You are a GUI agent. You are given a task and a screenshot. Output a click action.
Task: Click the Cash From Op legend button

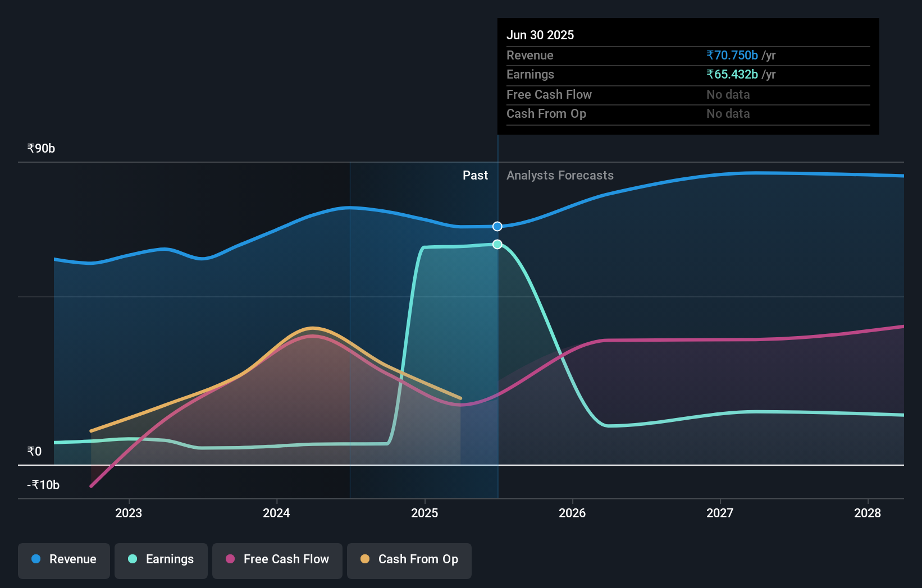point(409,561)
